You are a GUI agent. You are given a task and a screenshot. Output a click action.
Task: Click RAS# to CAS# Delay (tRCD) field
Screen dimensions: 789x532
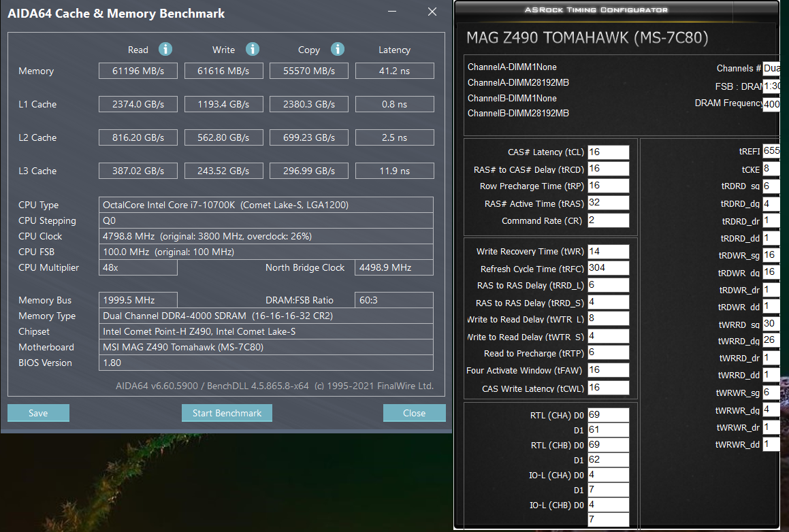[609, 169]
